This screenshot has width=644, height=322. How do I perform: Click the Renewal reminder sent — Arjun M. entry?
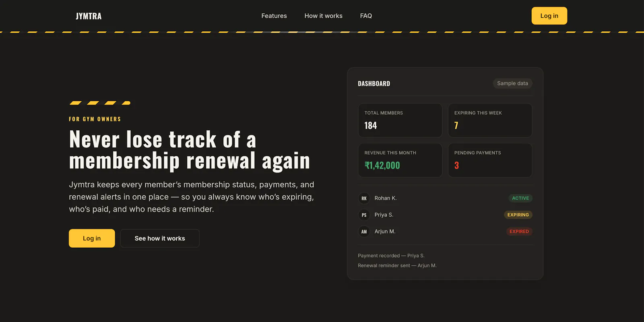(x=397, y=266)
